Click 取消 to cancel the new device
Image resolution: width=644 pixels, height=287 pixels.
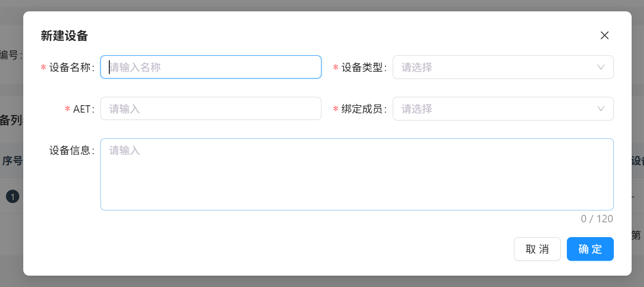(x=537, y=249)
